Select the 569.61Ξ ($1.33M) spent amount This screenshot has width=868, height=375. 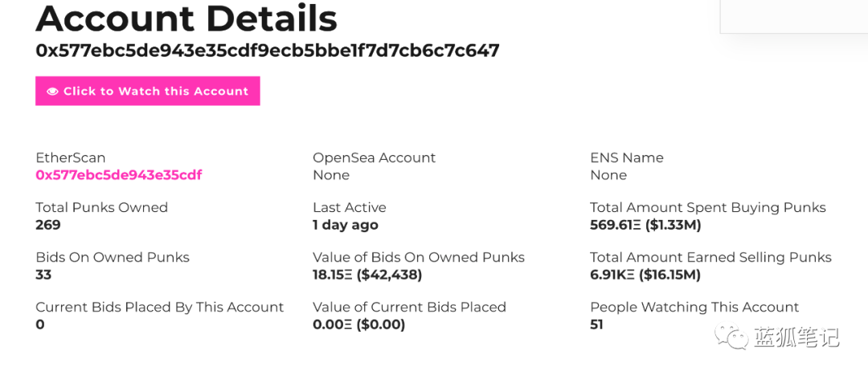645,225
